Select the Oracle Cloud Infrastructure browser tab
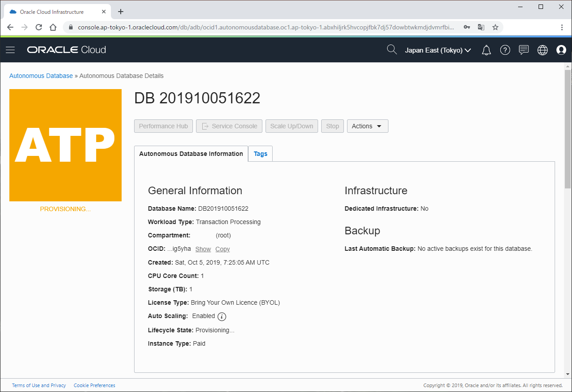This screenshot has width=572, height=392. pyautogui.click(x=57, y=12)
